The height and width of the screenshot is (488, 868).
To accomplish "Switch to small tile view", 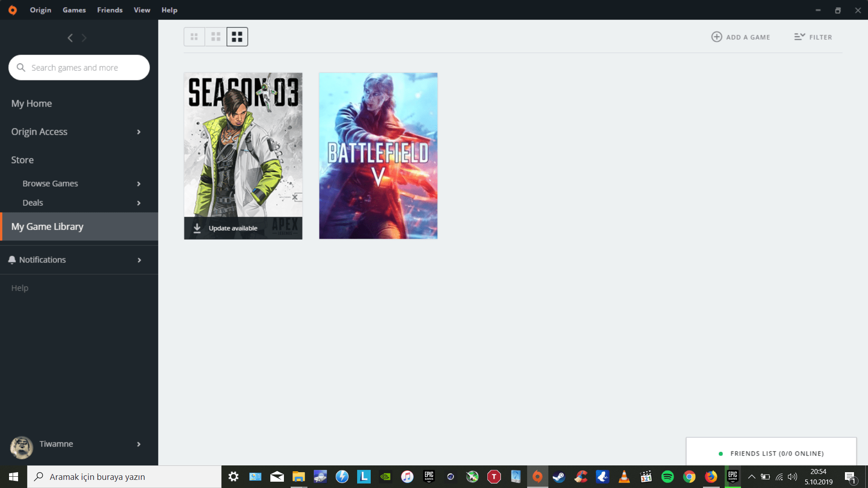I will coord(194,37).
